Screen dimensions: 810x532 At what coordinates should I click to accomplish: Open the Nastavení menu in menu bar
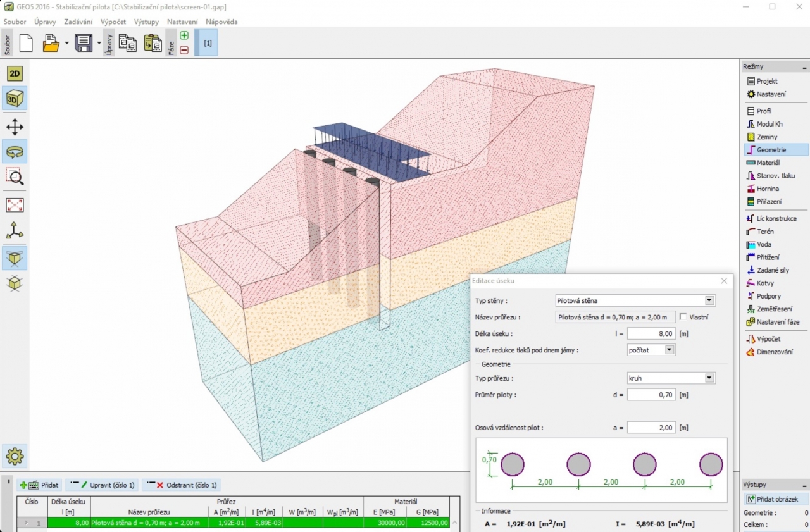click(182, 22)
